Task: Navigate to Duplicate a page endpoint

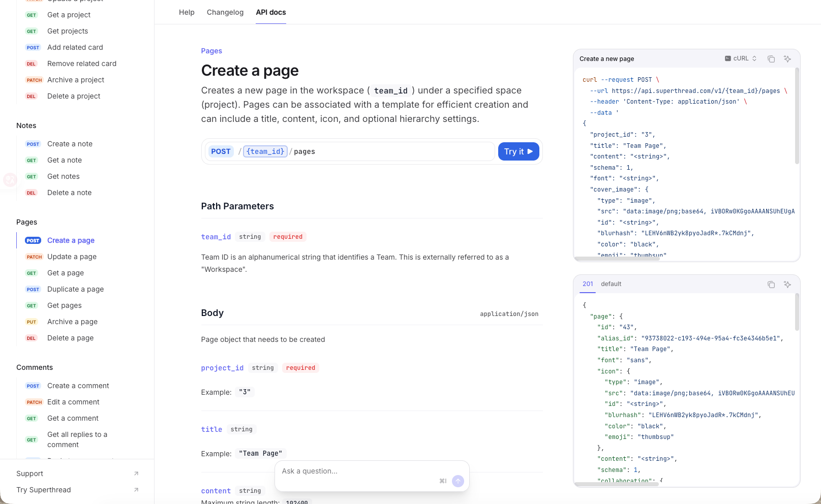Action: (75, 289)
